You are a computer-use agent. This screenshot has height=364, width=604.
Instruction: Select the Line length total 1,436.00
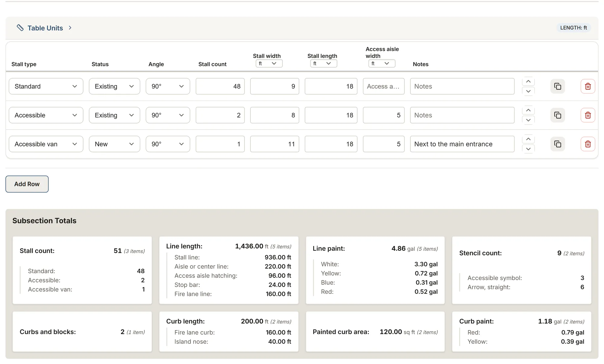249,246
